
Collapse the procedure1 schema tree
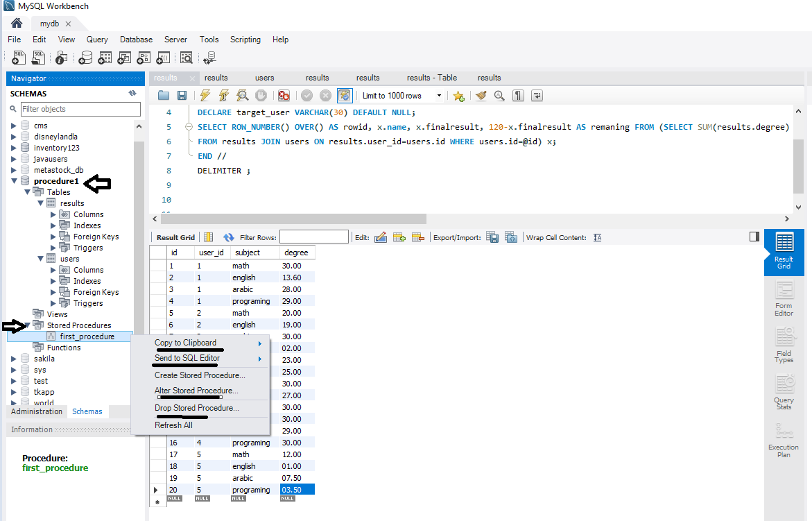[x=15, y=181]
